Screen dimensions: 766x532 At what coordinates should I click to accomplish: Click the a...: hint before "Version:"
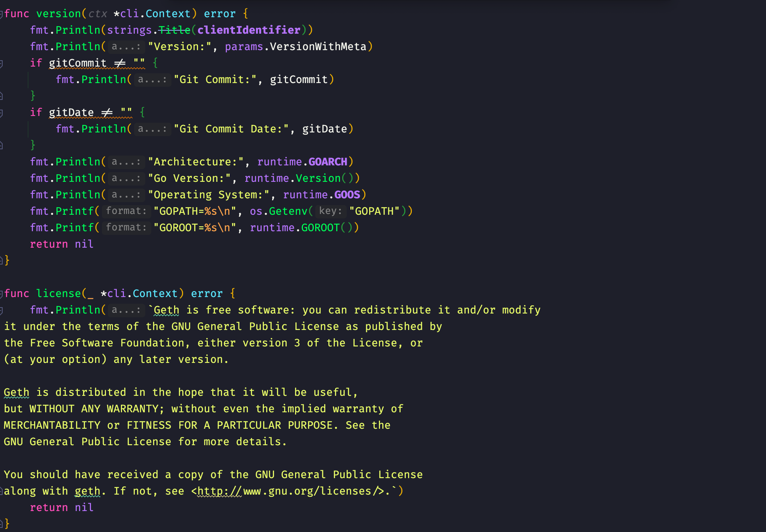pos(126,47)
